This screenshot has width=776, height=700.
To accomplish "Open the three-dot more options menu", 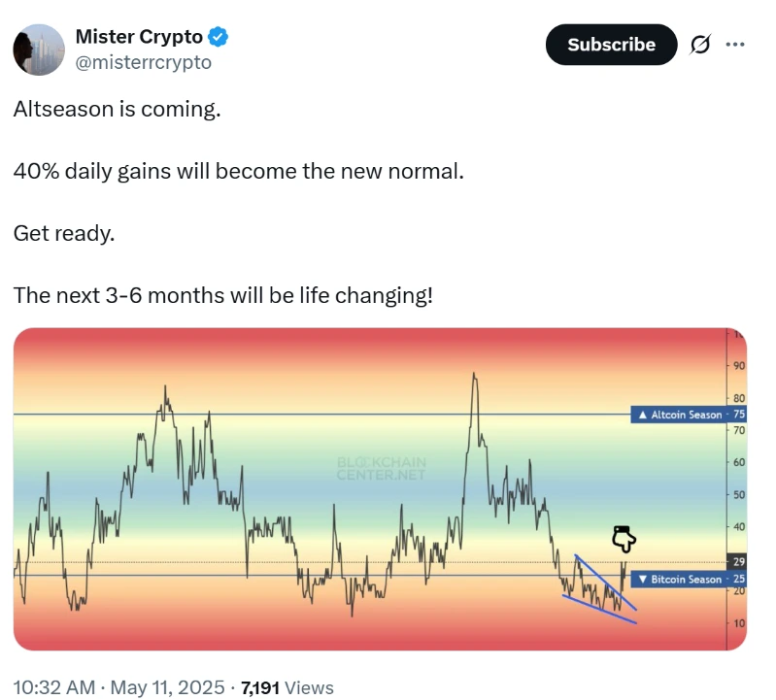I will pos(735,45).
